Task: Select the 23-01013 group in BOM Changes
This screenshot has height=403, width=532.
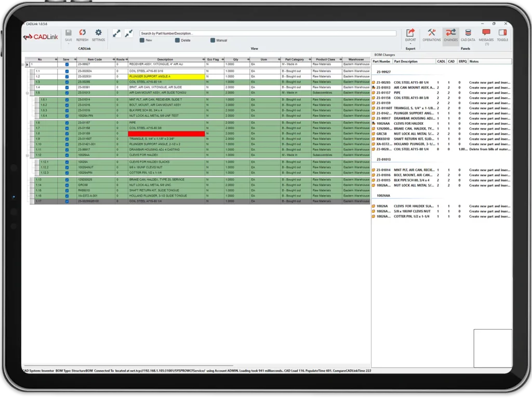Action: (383, 160)
